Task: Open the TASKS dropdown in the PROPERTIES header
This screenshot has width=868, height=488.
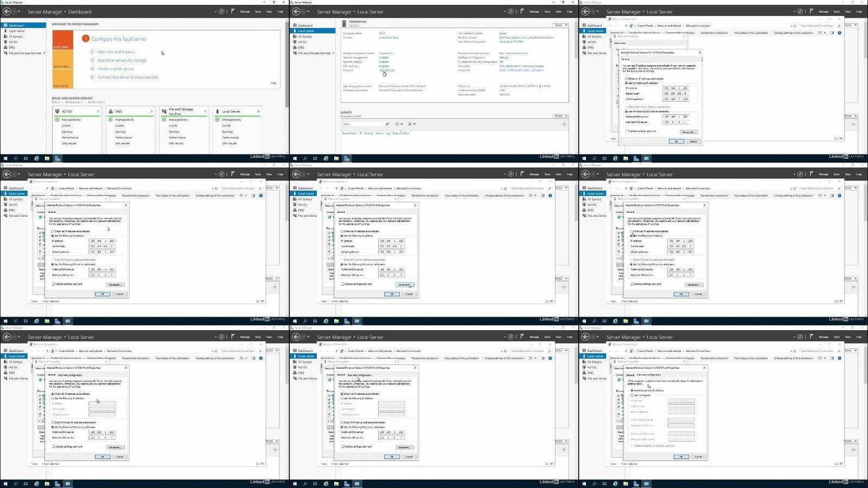Action: coord(561,25)
